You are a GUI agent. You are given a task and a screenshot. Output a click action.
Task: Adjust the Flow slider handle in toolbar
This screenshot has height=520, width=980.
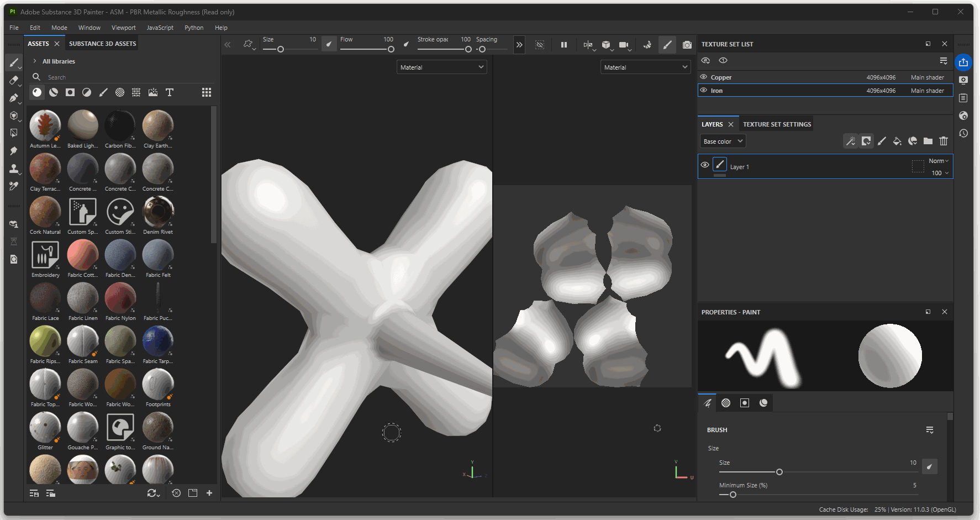coord(391,49)
